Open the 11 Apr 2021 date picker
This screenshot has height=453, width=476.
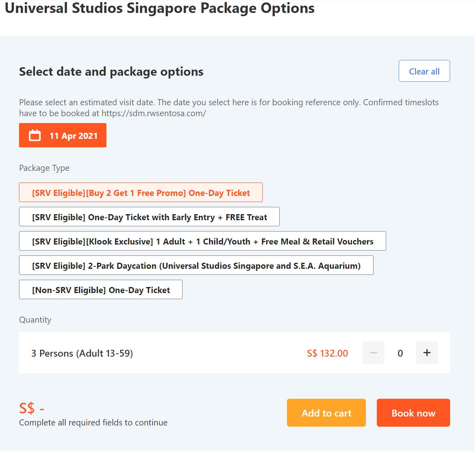(x=63, y=136)
